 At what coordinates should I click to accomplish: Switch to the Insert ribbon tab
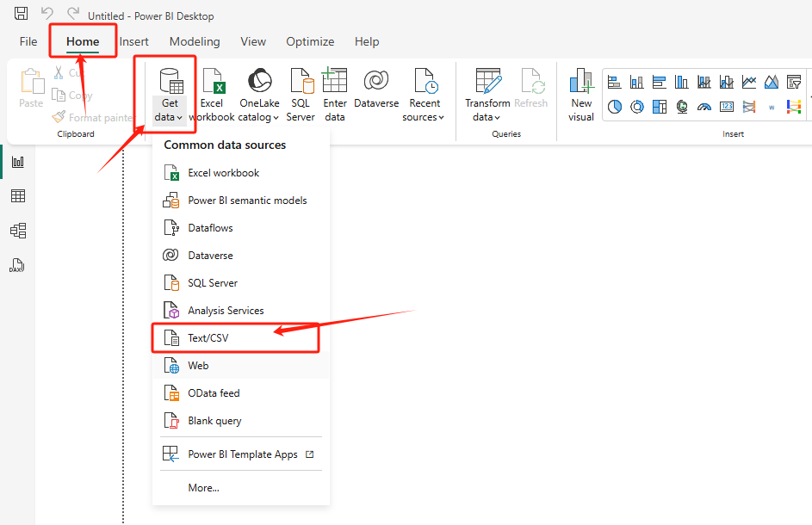point(133,41)
